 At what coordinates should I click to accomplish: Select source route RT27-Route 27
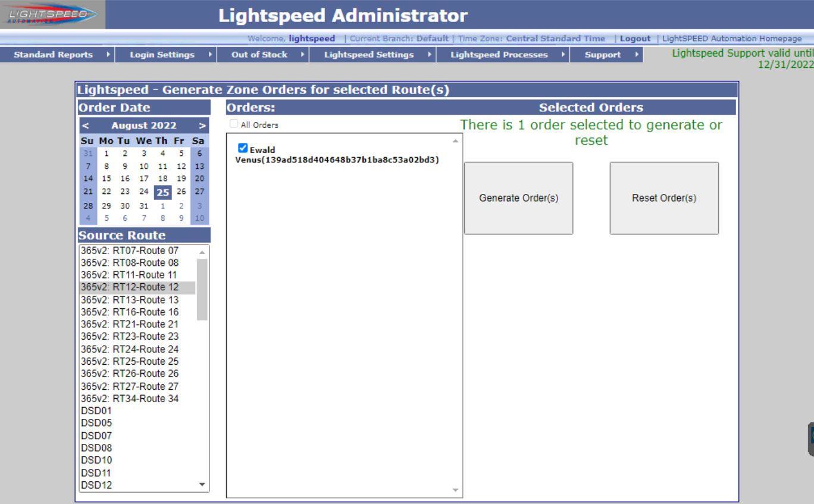(x=138, y=386)
